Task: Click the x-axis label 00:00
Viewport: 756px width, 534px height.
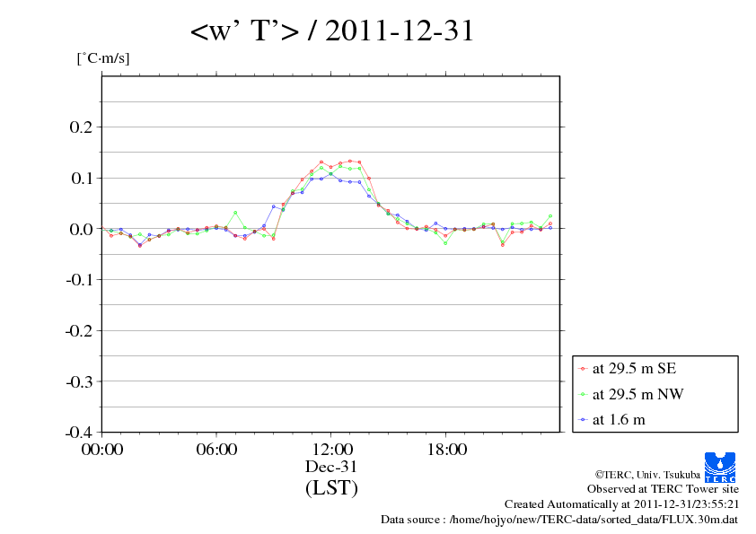Action: 102,450
